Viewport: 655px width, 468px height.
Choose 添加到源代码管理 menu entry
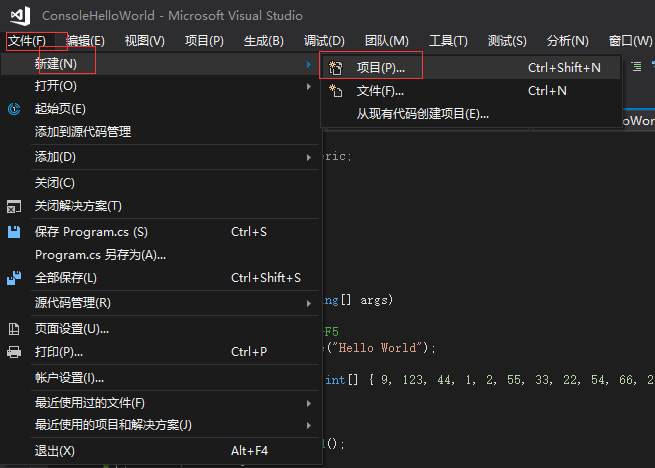[x=161, y=132]
